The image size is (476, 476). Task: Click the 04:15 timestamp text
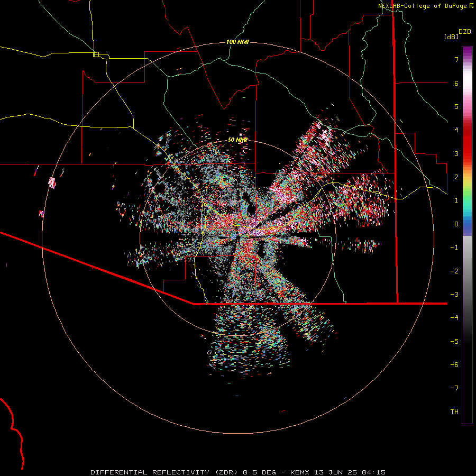point(374,472)
